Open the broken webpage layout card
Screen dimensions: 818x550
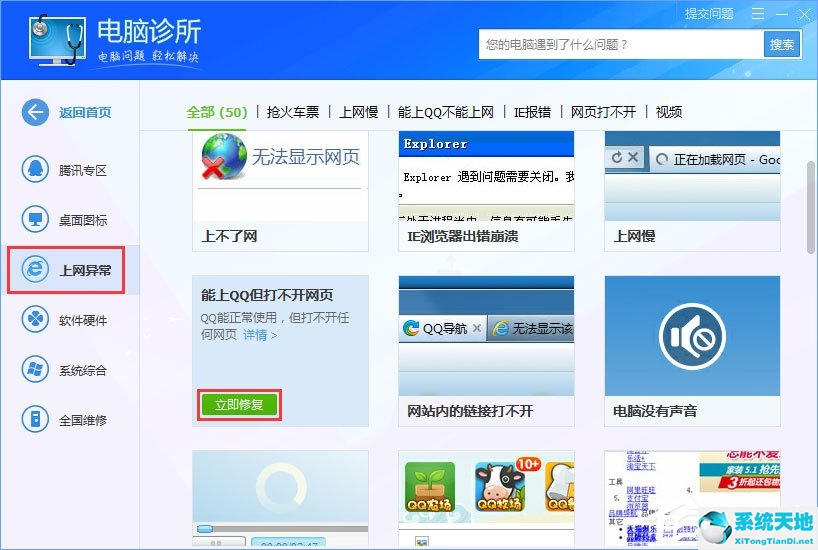(692, 498)
